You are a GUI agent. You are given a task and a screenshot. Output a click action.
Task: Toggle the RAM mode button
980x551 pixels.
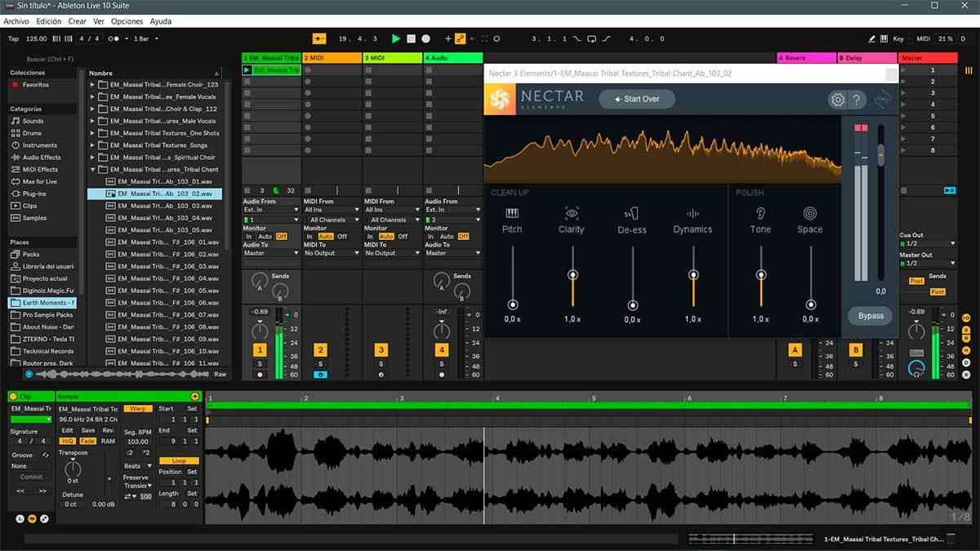coord(108,441)
